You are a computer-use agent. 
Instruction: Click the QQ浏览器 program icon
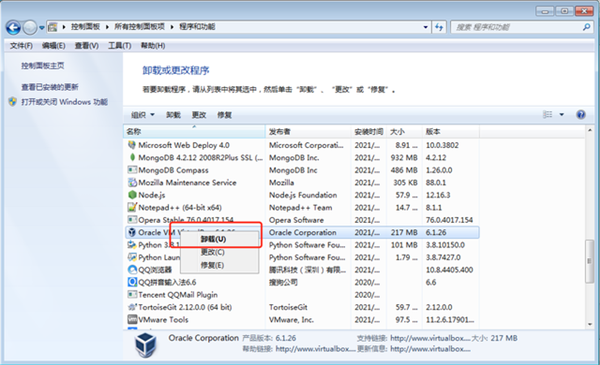[x=132, y=270]
